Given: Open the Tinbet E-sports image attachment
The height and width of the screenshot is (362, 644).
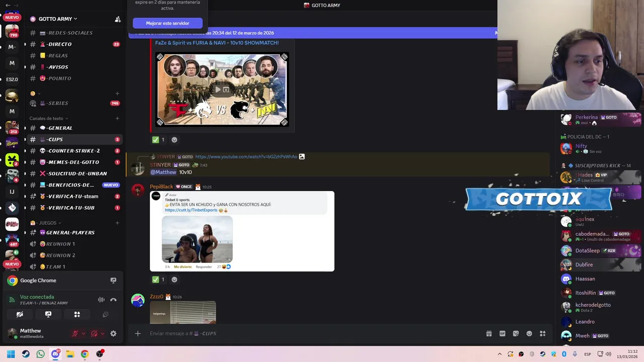Looking at the screenshot, I should click(x=242, y=231).
